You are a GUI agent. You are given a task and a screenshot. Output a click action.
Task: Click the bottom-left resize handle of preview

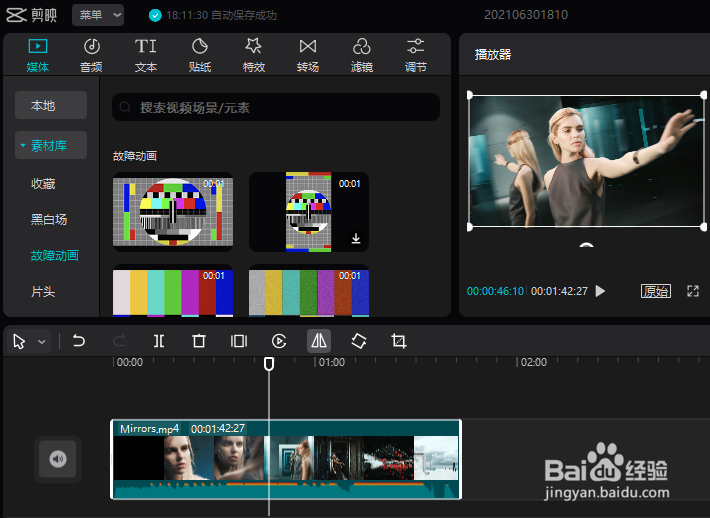coord(470,227)
